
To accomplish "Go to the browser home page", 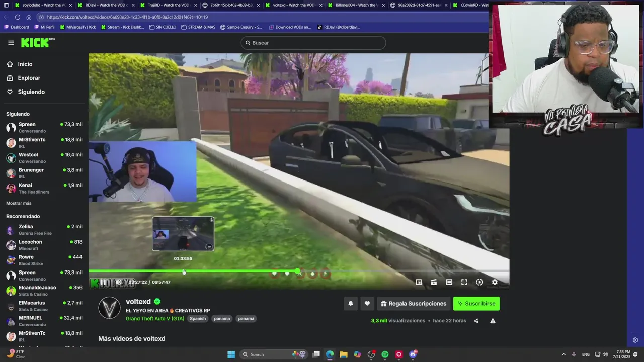I will tap(29, 17).
